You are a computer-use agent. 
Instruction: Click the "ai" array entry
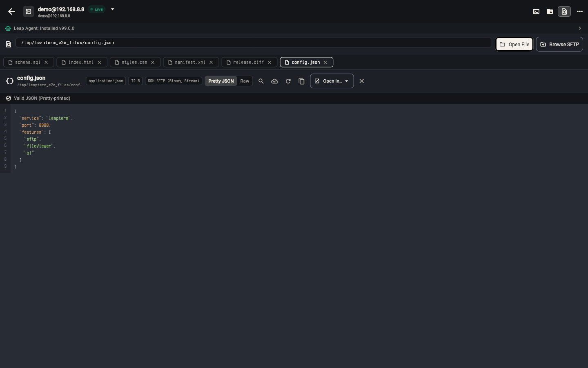[x=29, y=153]
